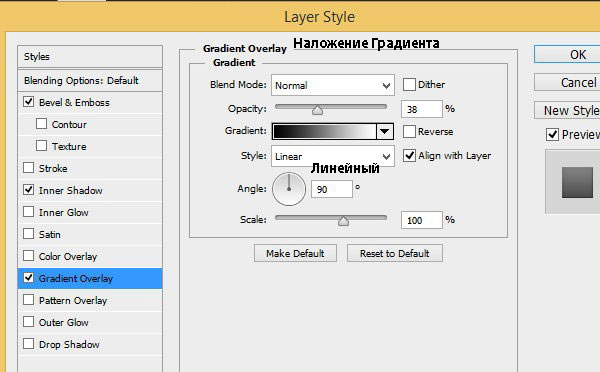Click the New Style button
This screenshot has height=372, width=600.
pos(567,111)
